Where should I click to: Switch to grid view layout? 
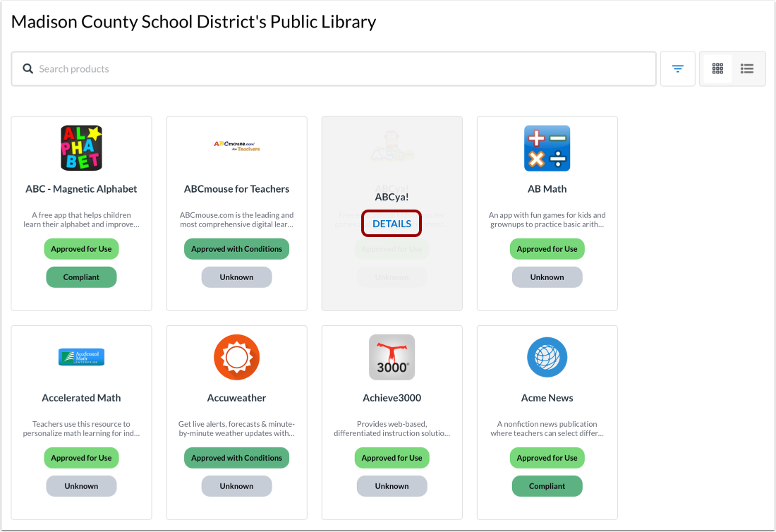(x=717, y=68)
